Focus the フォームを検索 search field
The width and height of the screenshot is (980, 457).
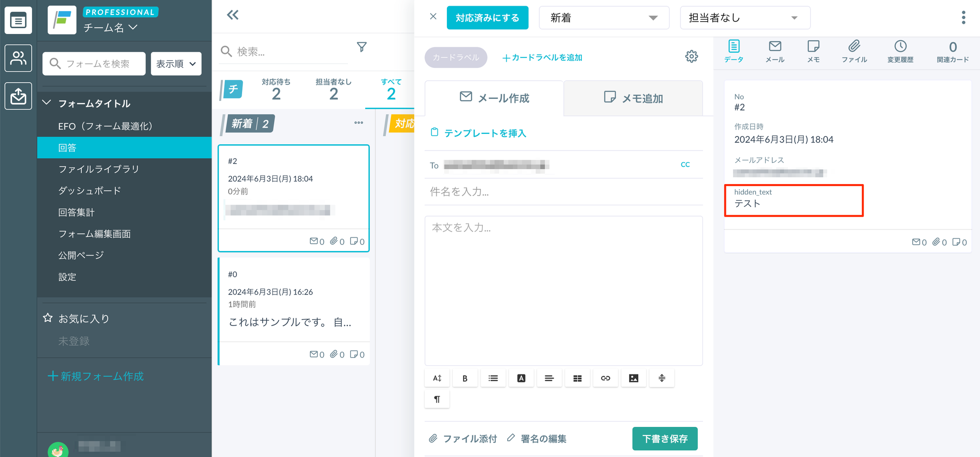[x=94, y=64]
